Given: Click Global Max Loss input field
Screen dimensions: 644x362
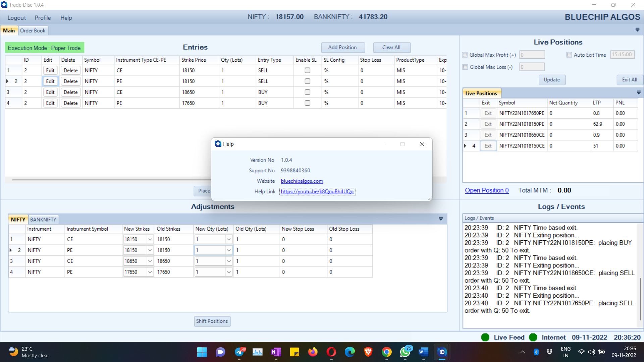Looking at the screenshot, I should point(532,67).
